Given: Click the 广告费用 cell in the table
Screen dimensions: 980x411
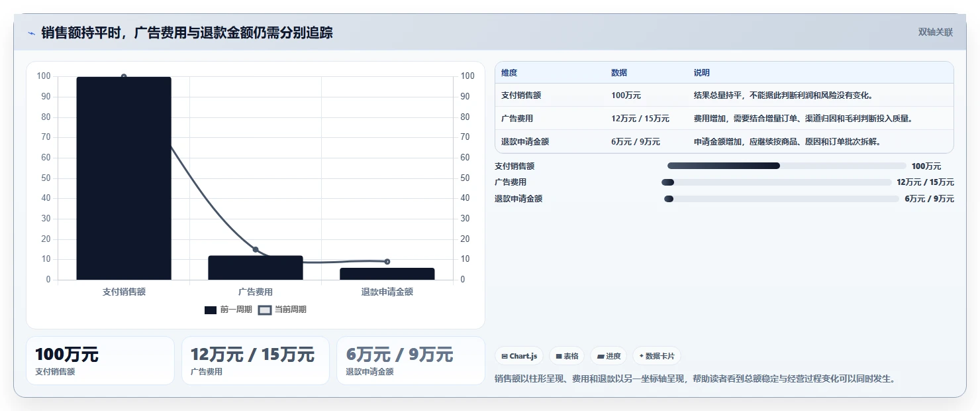Looking at the screenshot, I should 517,119.
